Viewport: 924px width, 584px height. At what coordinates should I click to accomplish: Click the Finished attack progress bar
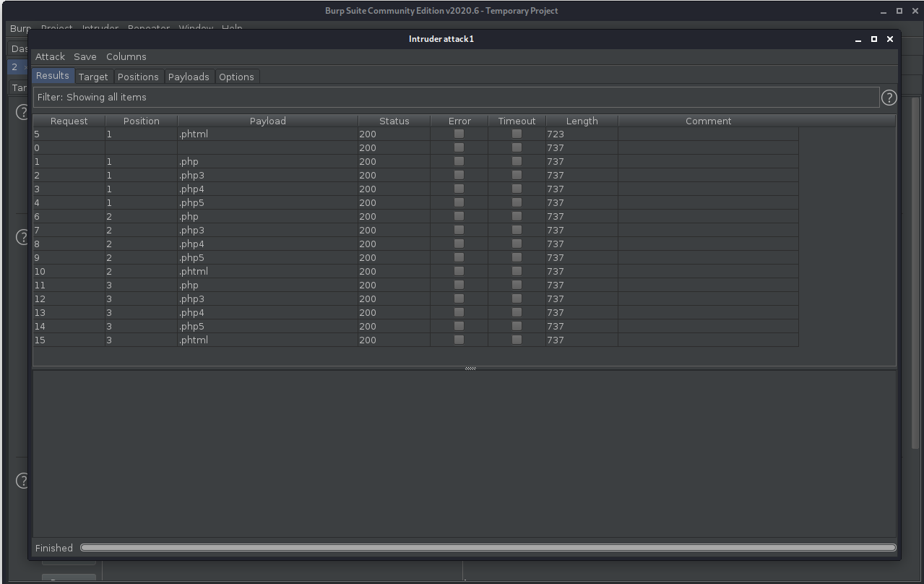pyautogui.click(x=488, y=548)
